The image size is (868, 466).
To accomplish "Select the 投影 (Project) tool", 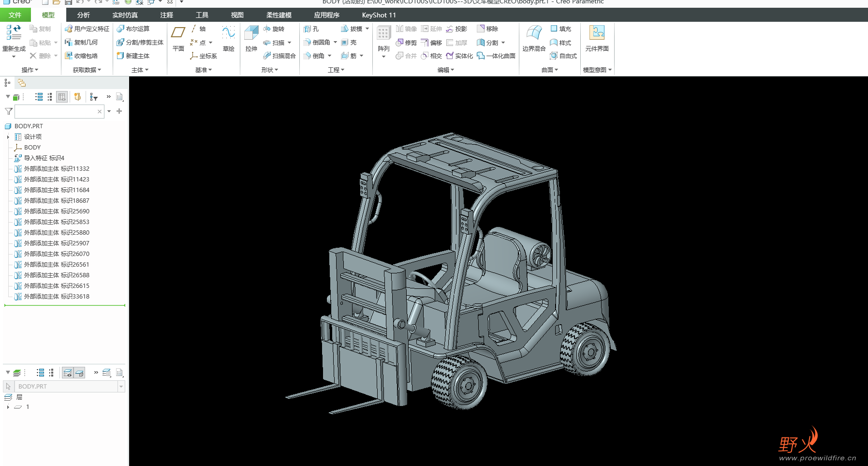I will [456, 29].
